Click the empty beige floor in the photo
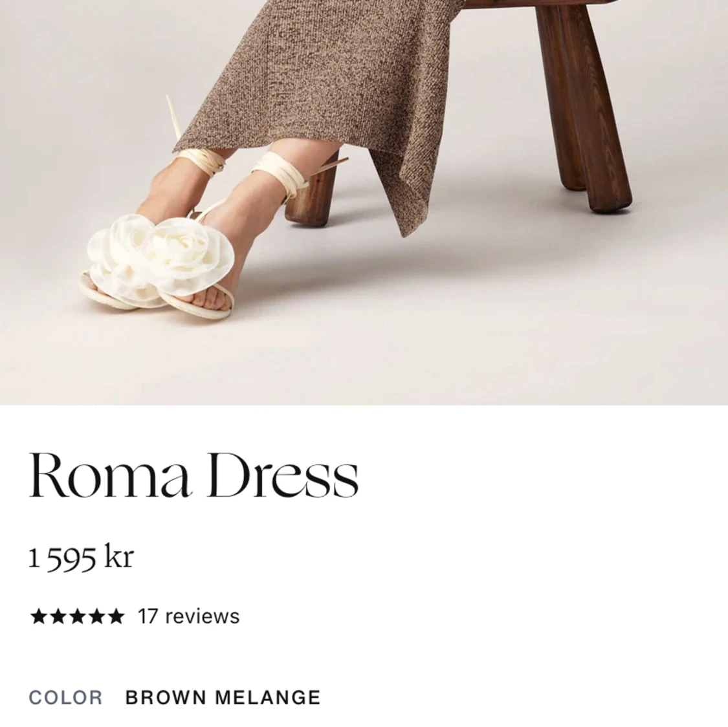The image size is (728, 727). coord(464,325)
